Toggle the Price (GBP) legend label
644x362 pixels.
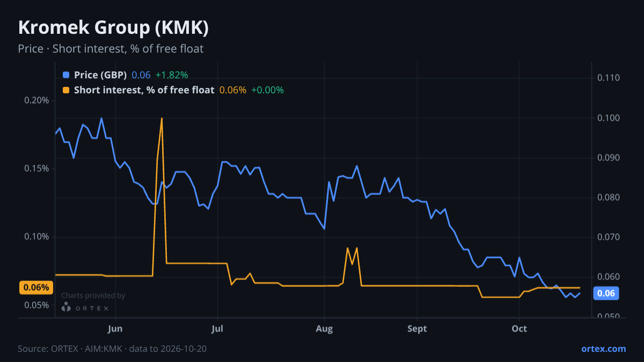coord(100,75)
